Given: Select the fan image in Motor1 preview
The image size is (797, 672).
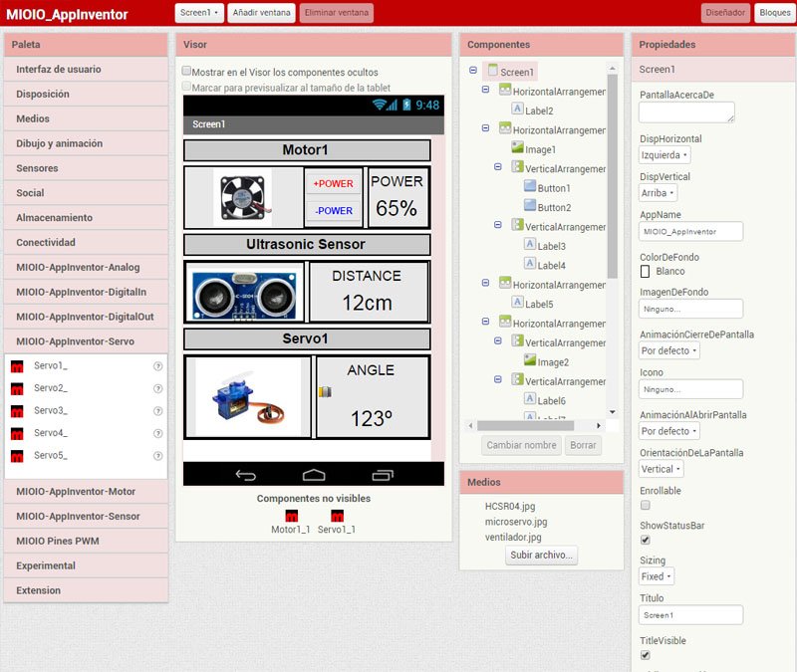Looking at the screenshot, I should pos(243,197).
